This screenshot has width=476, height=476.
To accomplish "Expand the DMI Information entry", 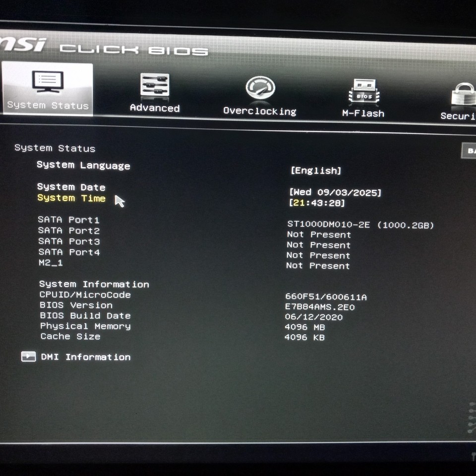I will [84, 357].
